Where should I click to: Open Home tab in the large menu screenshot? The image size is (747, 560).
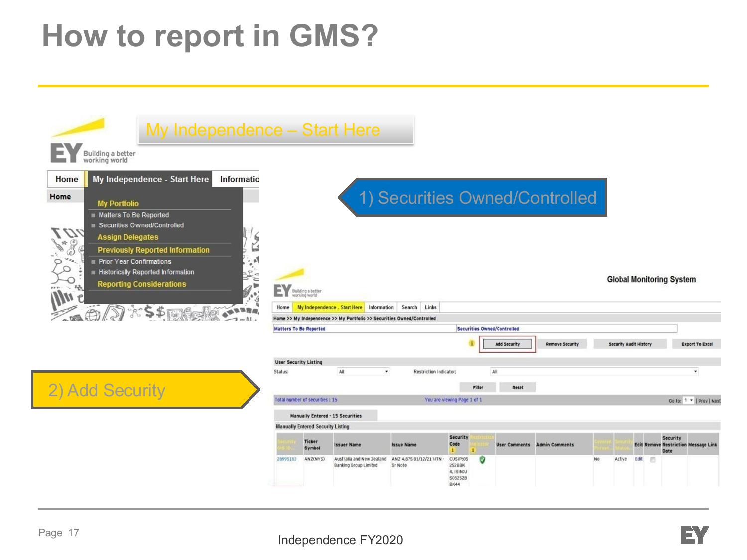[x=67, y=179]
